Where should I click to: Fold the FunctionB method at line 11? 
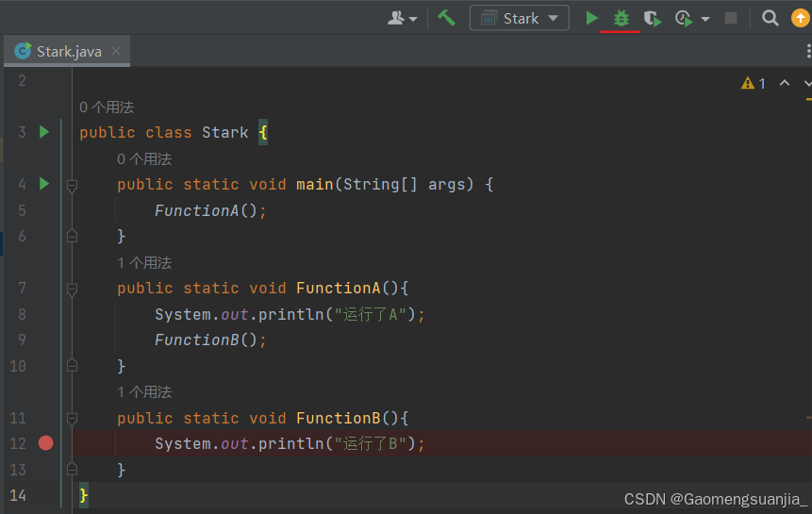(x=72, y=419)
